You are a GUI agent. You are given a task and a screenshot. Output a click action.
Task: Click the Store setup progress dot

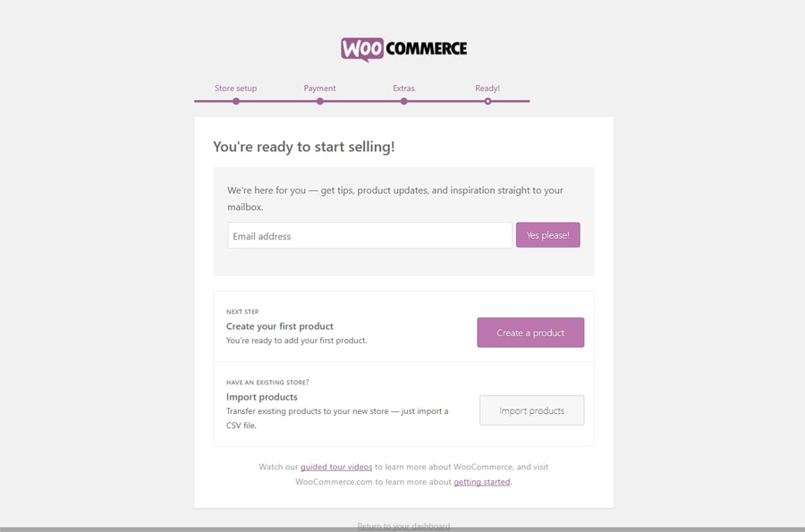pyautogui.click(x=235, y=102)
